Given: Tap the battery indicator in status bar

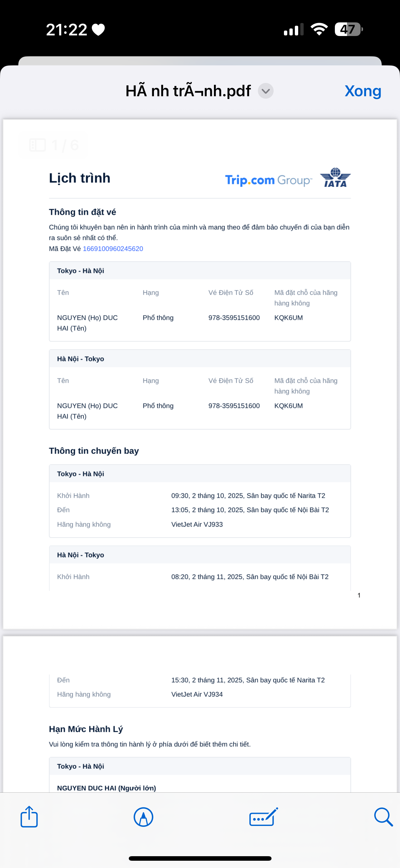Looking at the screenshot, I should [x=348, y=29].
